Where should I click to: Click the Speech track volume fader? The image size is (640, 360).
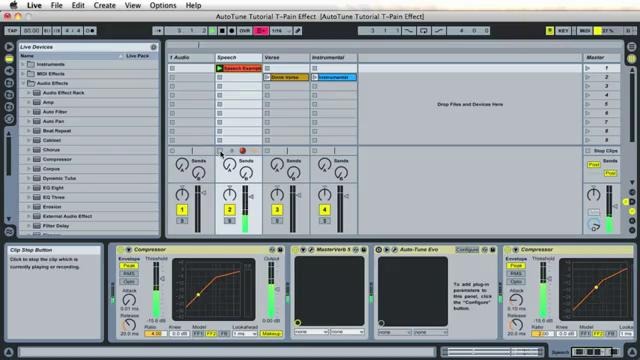(x=251, y=197)
